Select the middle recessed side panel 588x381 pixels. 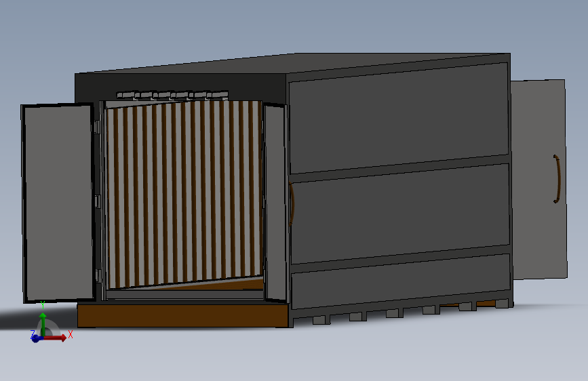401,214
